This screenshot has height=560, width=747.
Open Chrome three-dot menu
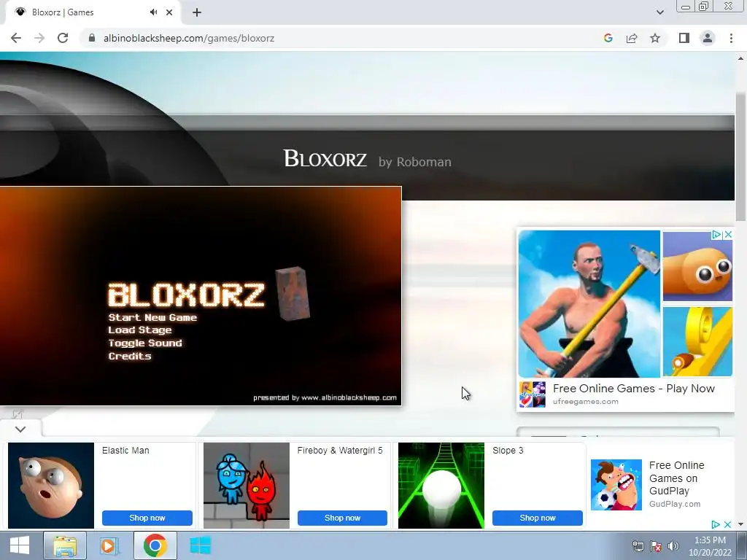[731, 38]
